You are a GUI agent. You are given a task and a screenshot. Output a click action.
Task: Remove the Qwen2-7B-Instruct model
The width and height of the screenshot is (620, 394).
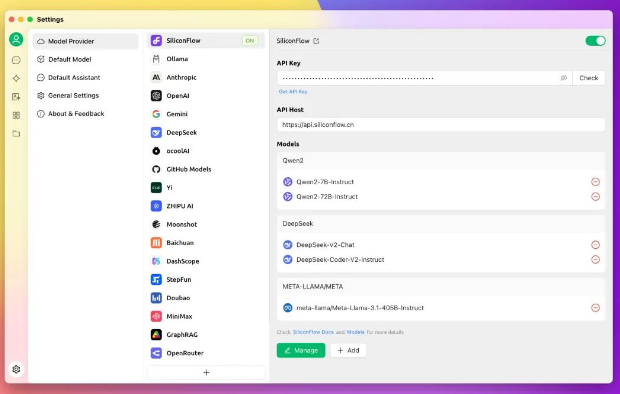(595, 182)
